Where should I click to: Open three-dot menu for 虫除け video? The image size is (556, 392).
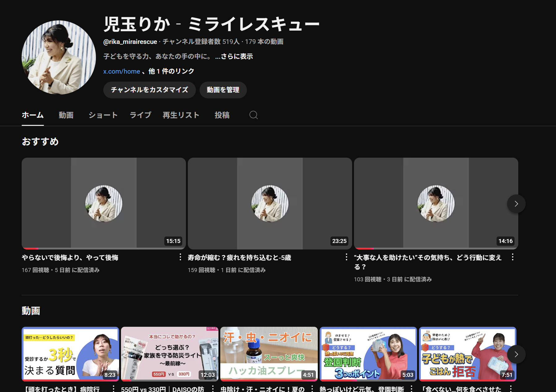[x=312, y=388]
